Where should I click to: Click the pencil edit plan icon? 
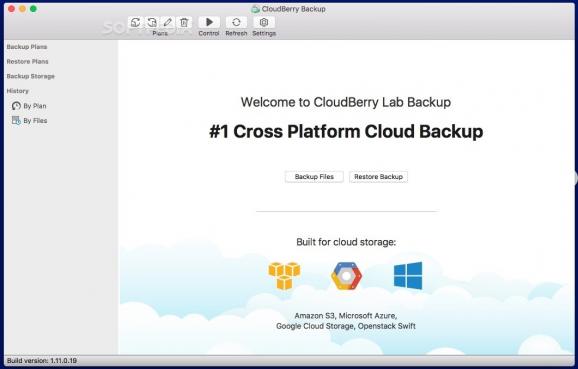point(168,22)
